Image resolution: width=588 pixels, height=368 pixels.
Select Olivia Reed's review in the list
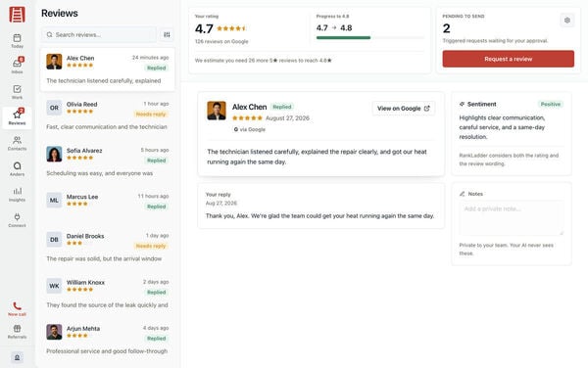(x=108, y=115)
